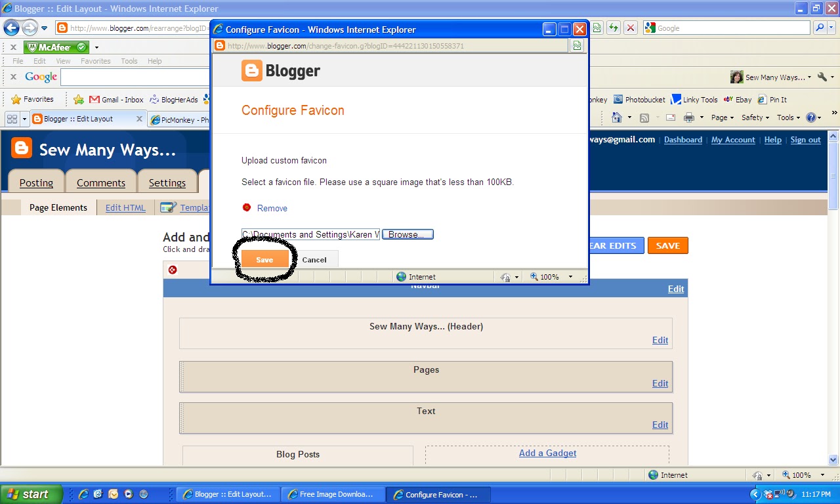The width and height of the screenshot is (840, 504).
Task: Open the Tools menu in menu bar
Action: click(129, 61)
